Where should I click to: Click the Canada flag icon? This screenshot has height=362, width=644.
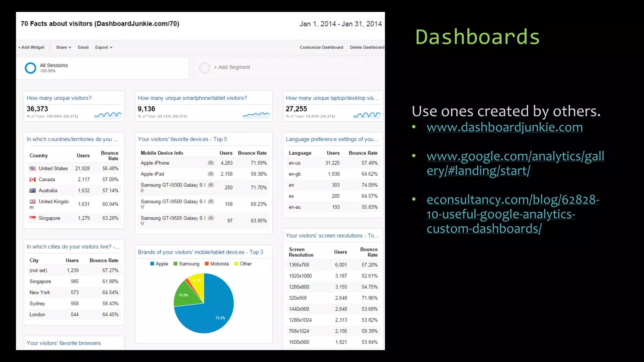pyautogui.click(x=32, y=179)
